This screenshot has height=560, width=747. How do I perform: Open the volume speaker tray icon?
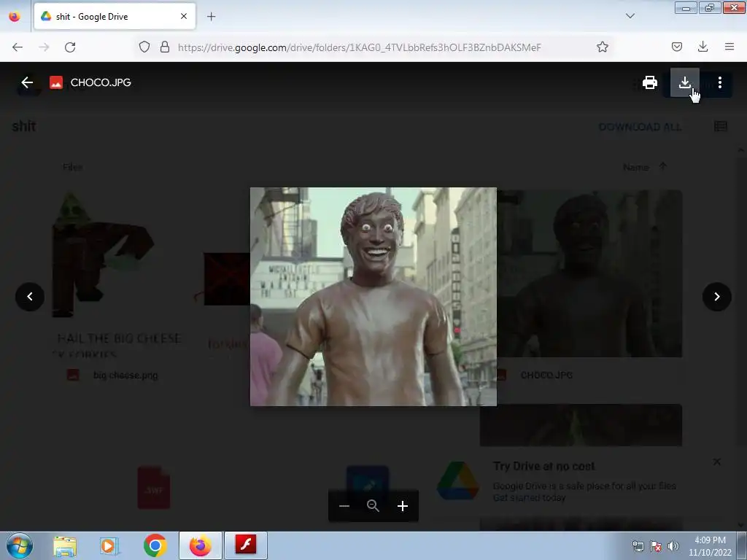(673, 546)
